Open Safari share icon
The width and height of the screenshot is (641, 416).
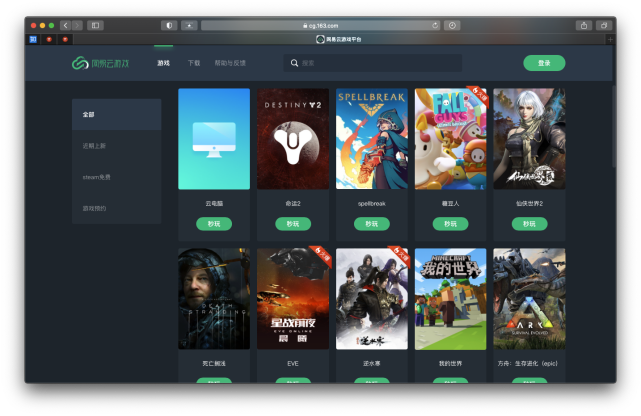[584, 25]
